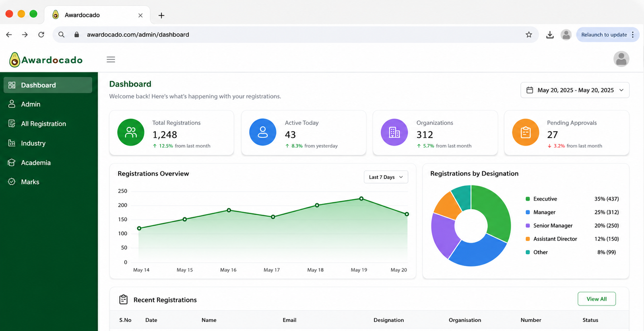
Task: Click the 35% (437) Executive value
Action: 607,199
